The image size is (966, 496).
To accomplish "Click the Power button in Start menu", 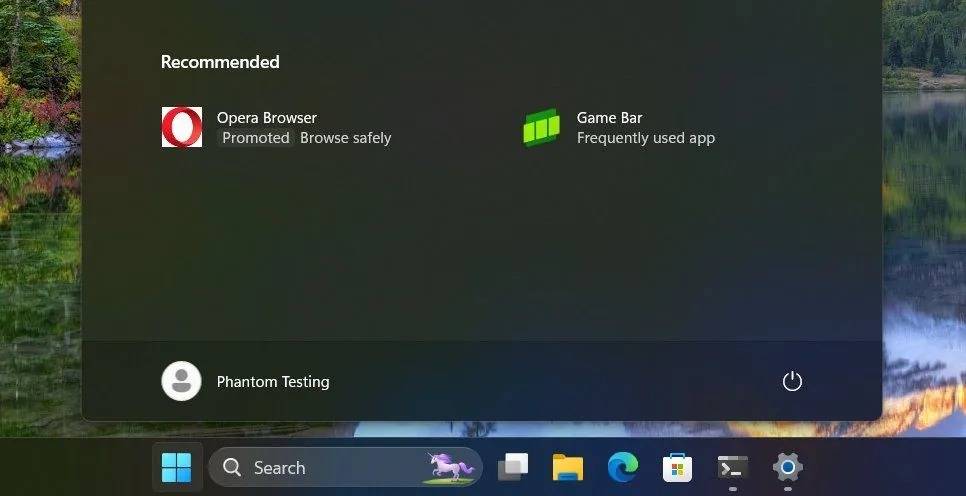I will [x=792, y=381].
